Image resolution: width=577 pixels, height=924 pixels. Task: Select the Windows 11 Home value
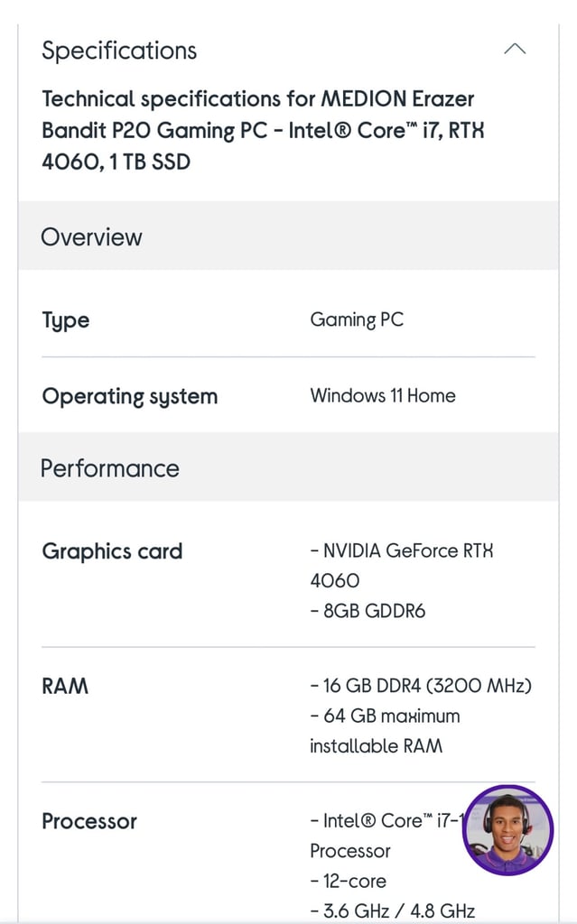coord(383,395)
